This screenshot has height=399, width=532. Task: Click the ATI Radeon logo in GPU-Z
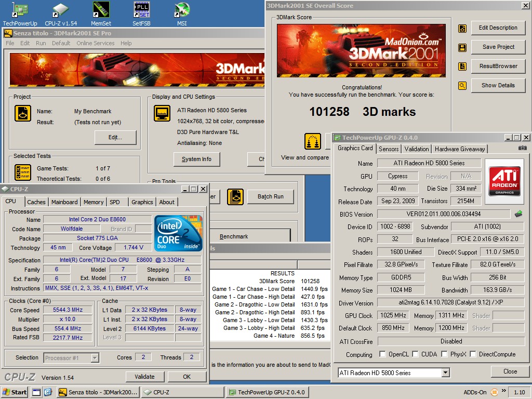click(x=504, y=181)
